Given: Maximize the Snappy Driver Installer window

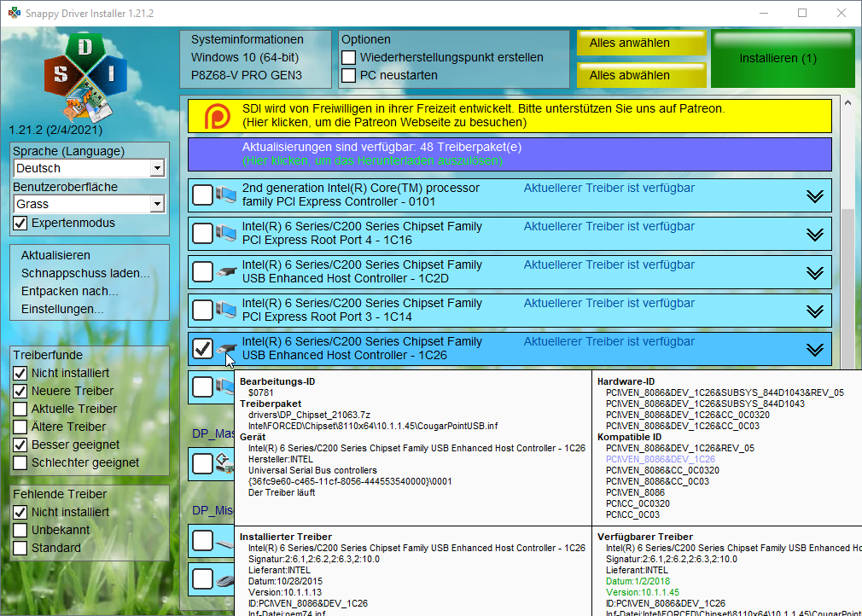Looking at the screenshot, I should click(x=802, y=13).
